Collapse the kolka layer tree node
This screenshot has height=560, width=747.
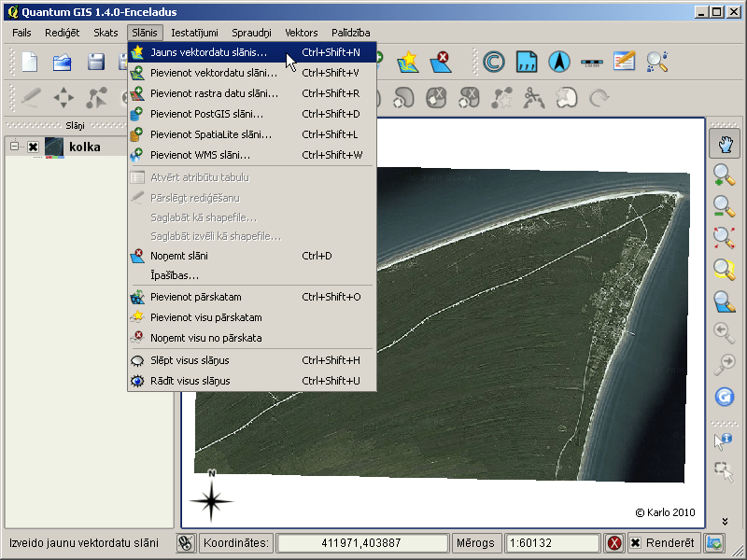pos(14,147)
